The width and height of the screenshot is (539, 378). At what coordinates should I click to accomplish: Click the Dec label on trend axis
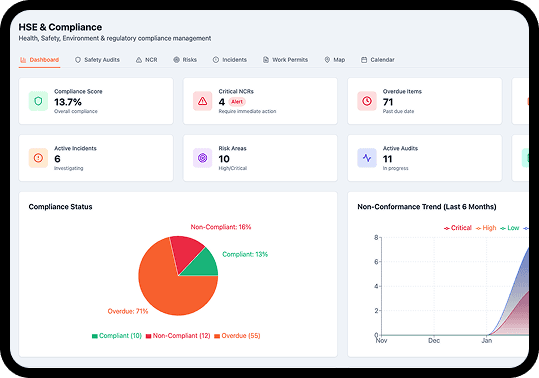[x=434, y=341]
